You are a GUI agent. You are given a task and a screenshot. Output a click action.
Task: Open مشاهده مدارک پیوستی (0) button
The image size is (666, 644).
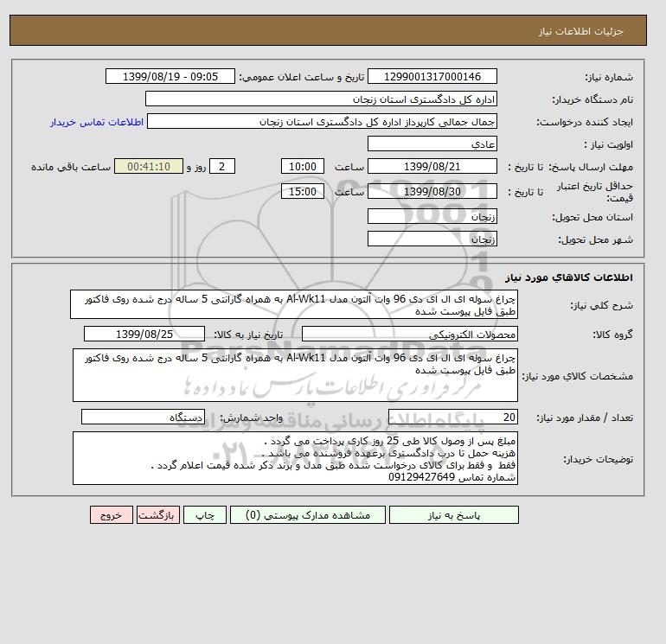[308, 515]
